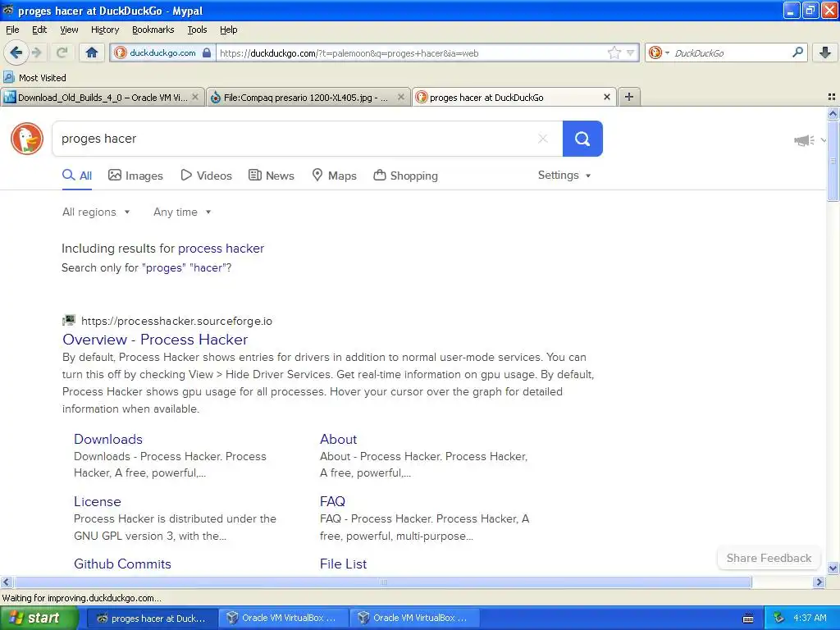
Task: Follow the 'process hacker' corrected search link
Action: click(x=221, y=249)
